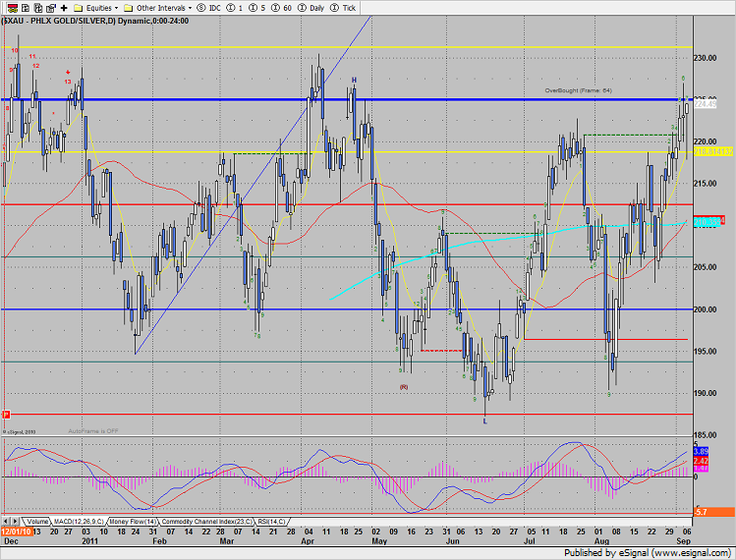Viewport: 736px width, 560px height.
Task: Click the 200.00 price axis label
Action: coord(705,309)
